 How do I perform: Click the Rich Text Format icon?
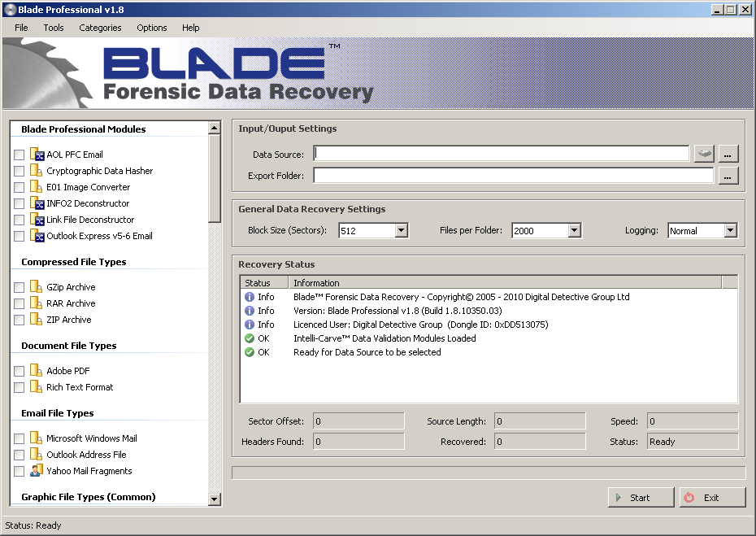[36, 387]
